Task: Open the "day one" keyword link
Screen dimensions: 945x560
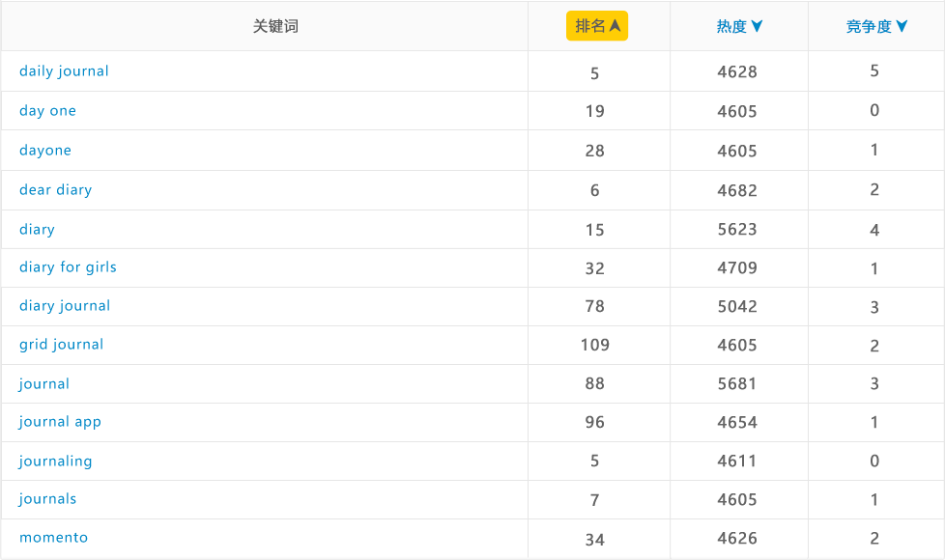Action: (47, 111)
